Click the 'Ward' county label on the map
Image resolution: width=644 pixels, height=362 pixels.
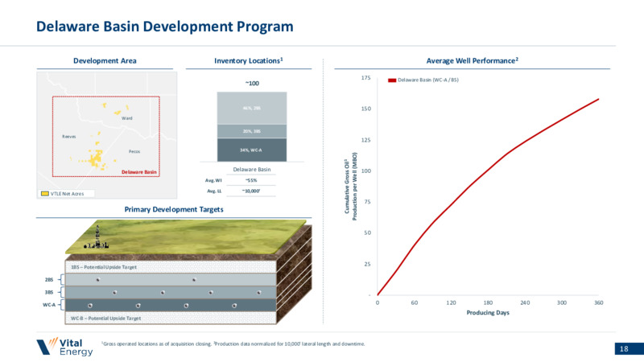click(x=127, y=118)
